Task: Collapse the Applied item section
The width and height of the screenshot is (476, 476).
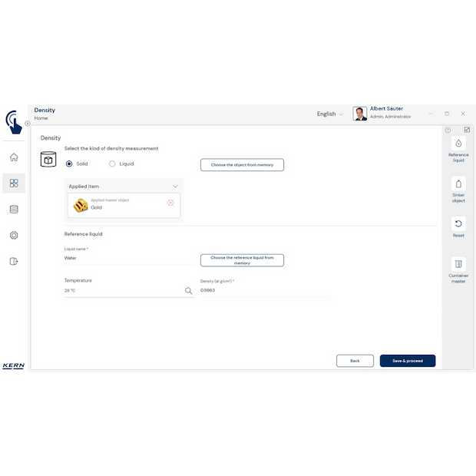Action: [x=175, y=186]
